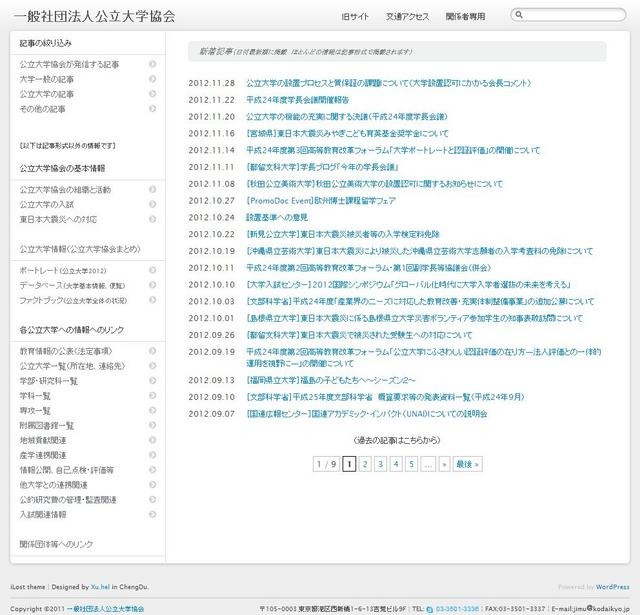Select the 関係者専用 menu item

pyautogui.click(x=465, y=17)
